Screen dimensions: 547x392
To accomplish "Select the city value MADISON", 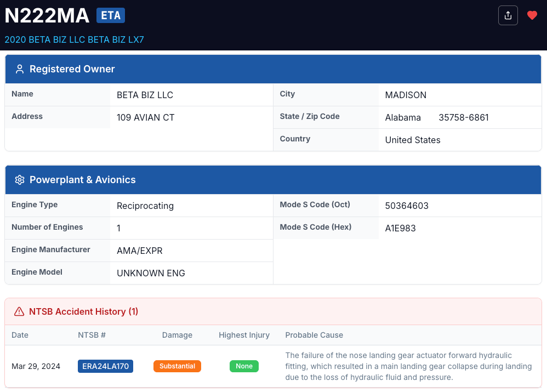I will click(x=406, y=95).
